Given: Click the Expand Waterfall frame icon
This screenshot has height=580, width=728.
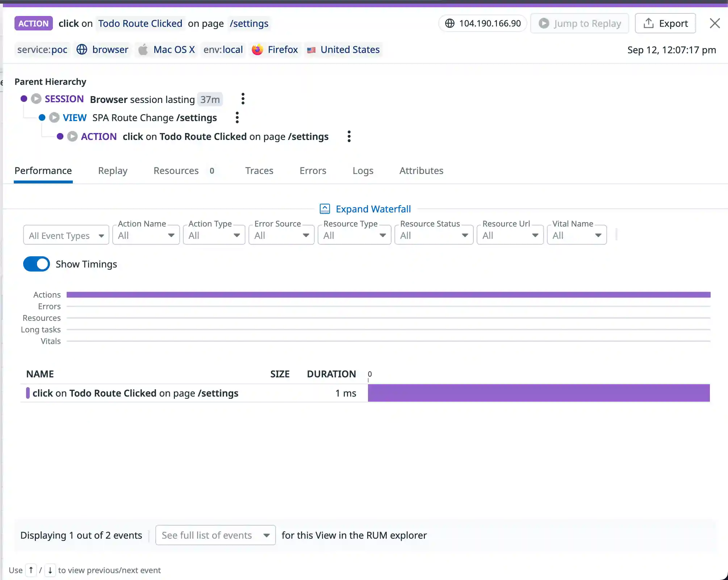Looking at the screenshot, I should (x=325, y=208).
